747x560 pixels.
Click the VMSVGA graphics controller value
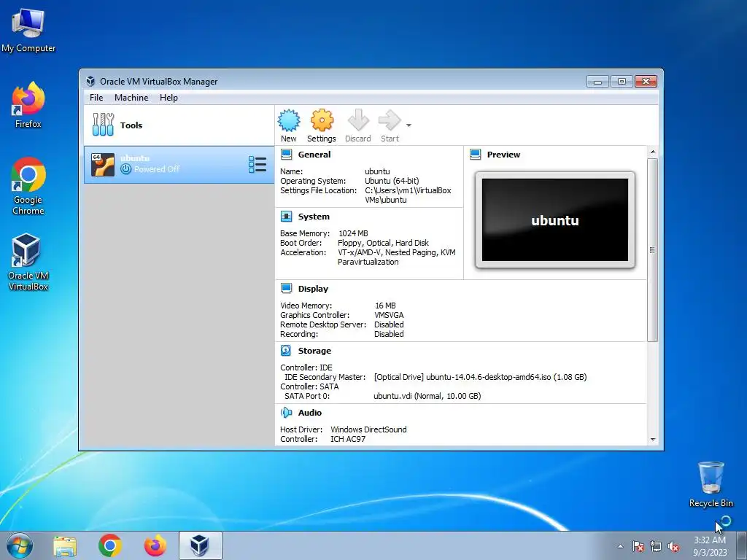(x=390, y=315)
